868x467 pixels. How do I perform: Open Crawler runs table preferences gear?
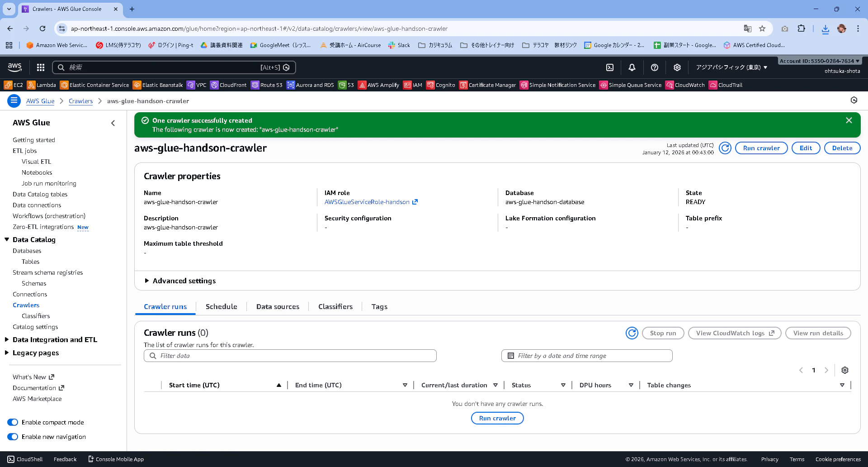[x=845, y=370]
